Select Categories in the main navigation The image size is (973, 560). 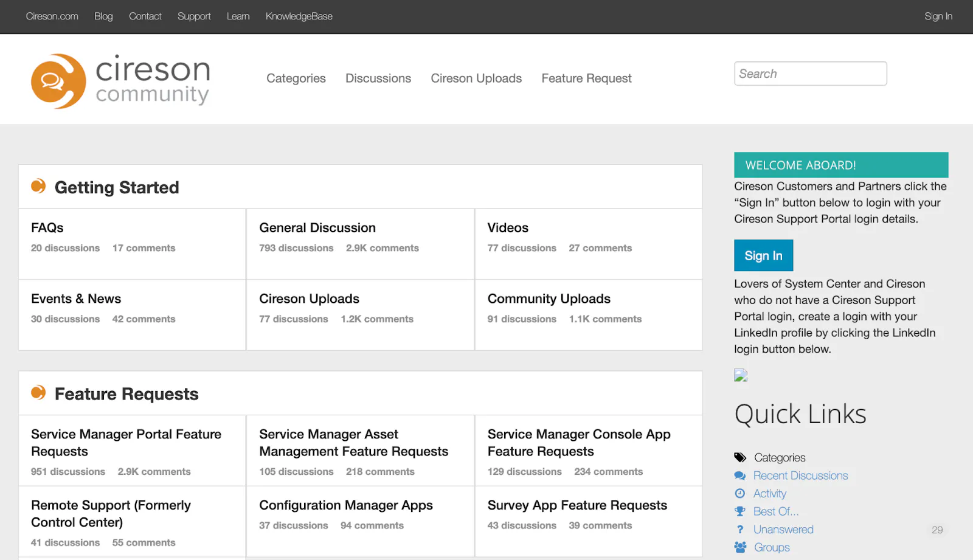296,78
